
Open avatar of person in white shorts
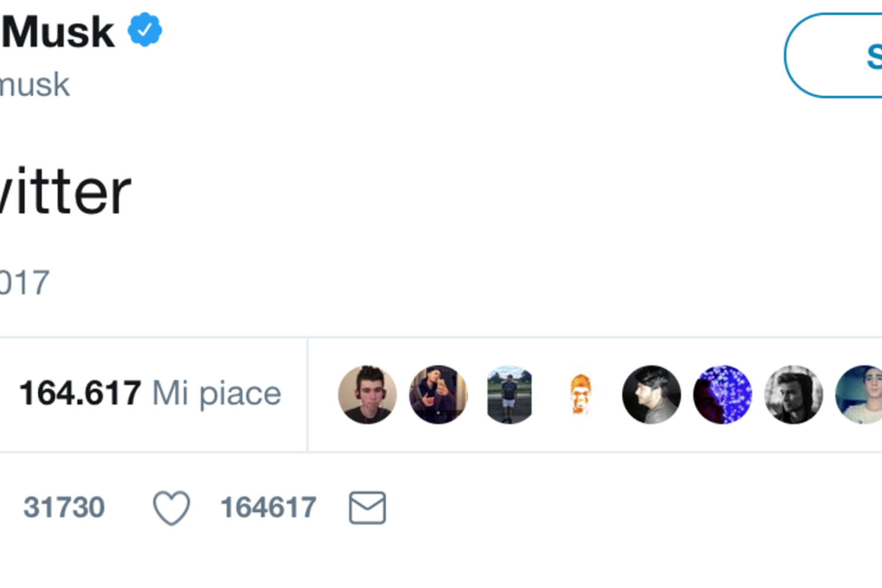(x=509, y=395)
